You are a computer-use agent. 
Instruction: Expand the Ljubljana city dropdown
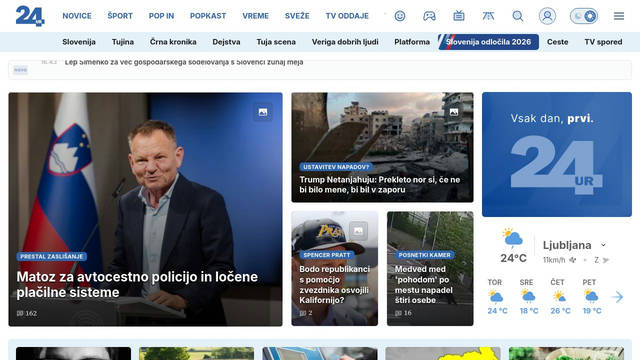click(x=603, y=245)
